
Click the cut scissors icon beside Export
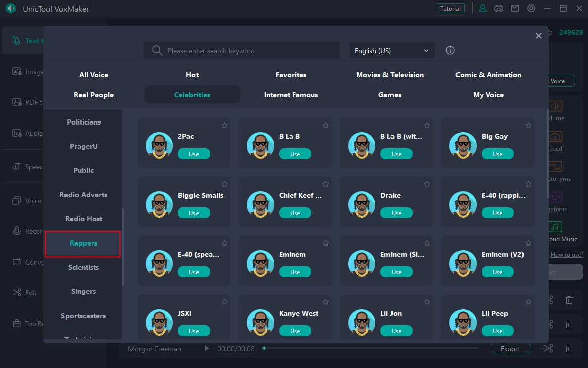[548, 349]
